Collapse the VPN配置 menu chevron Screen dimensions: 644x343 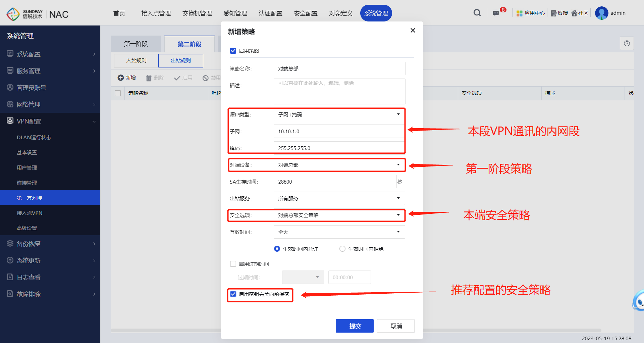(94, 121)
